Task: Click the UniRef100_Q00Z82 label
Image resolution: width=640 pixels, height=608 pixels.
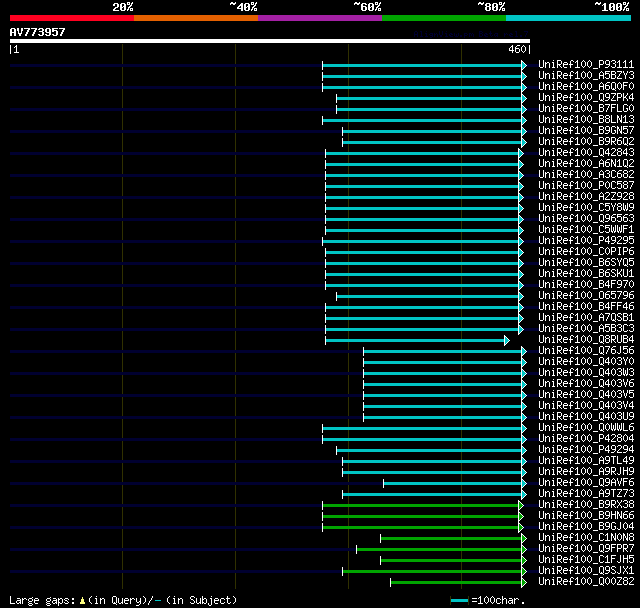Action: [x=586, y=582]
